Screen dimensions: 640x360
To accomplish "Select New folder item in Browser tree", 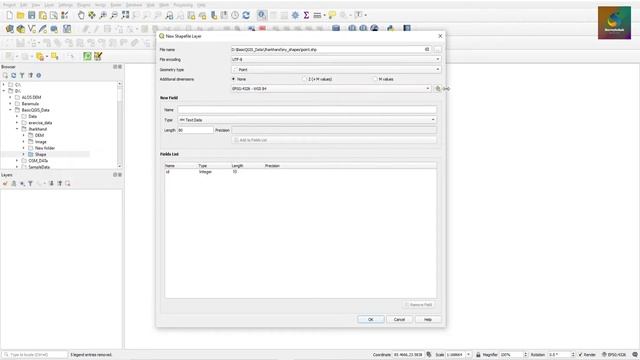I will (44, 148).
